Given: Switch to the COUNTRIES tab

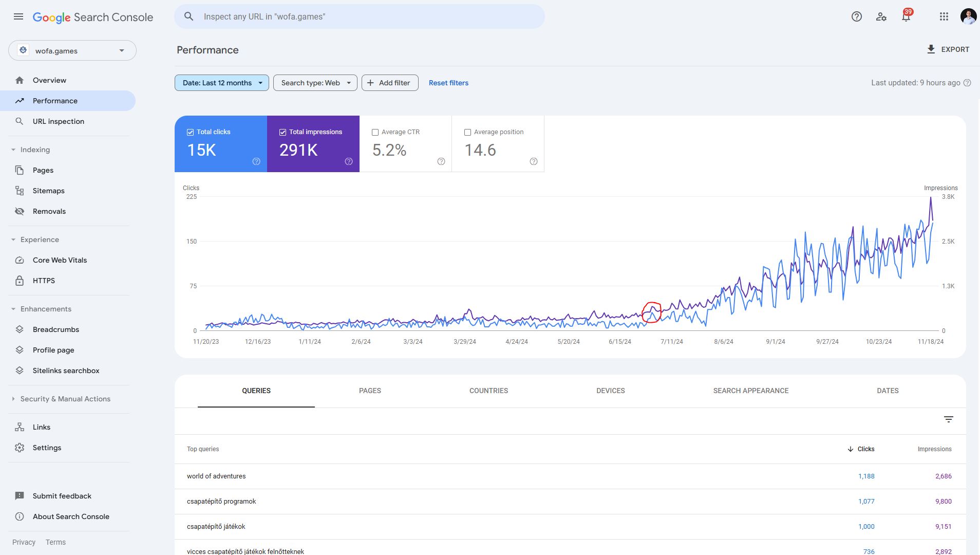Looking at the screenshot, I should point(488,391).
